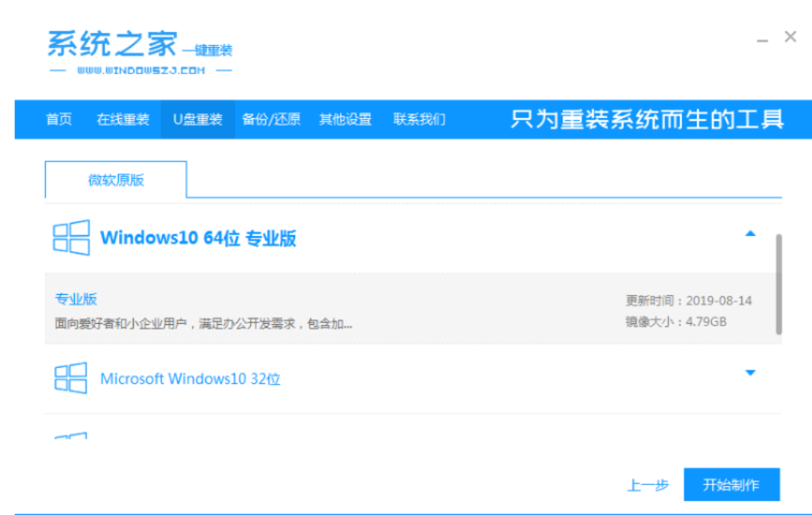Click the Windows logo beside Microsoft Windows10 32位

click(x=71, y=378)
